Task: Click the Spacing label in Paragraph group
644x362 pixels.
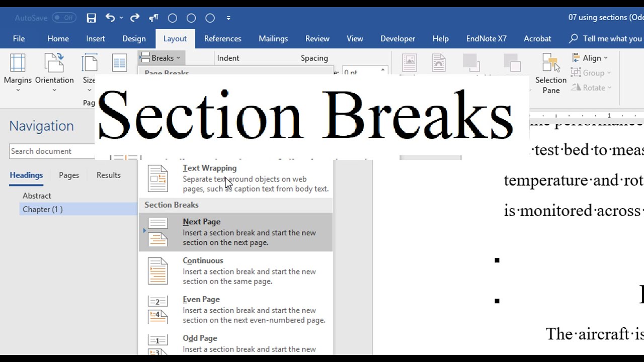Action: 314,58
